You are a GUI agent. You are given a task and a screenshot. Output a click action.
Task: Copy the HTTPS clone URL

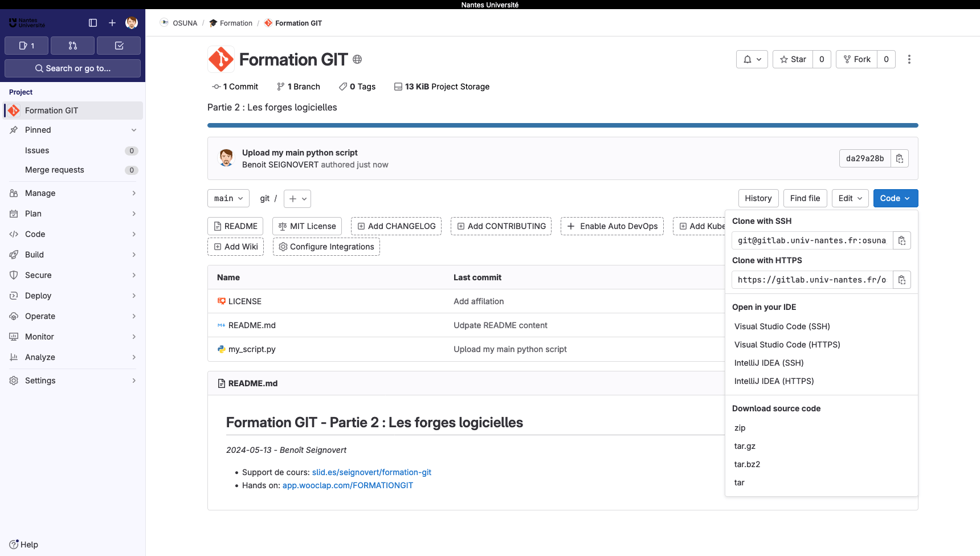[x=902, y=280]
